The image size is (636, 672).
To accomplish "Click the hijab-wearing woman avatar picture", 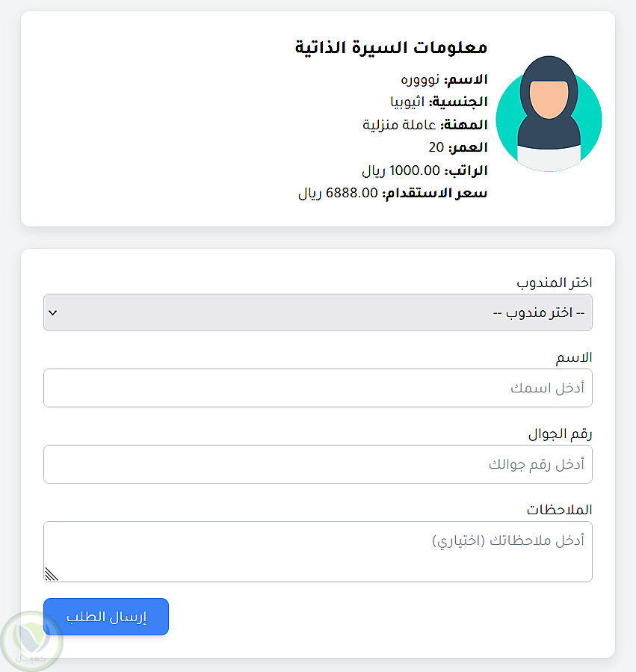I will (549, 114).
